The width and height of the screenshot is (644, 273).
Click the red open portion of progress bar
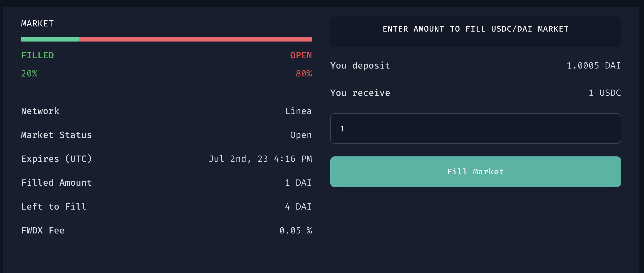195,39
